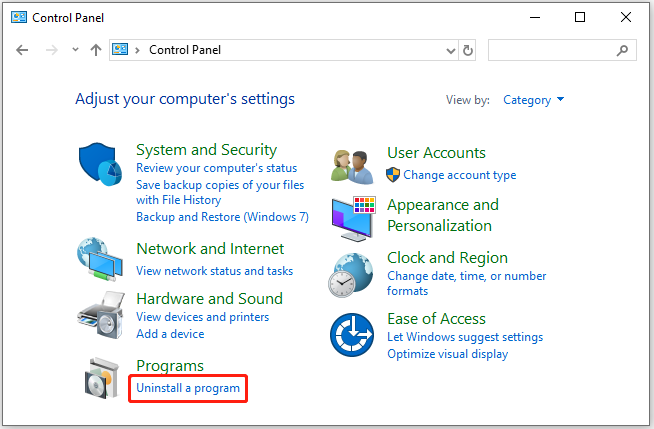Click the Ease of Access icon
Image resolution: width=654 pixels, height=429 pixels.
tap(352, 335)
